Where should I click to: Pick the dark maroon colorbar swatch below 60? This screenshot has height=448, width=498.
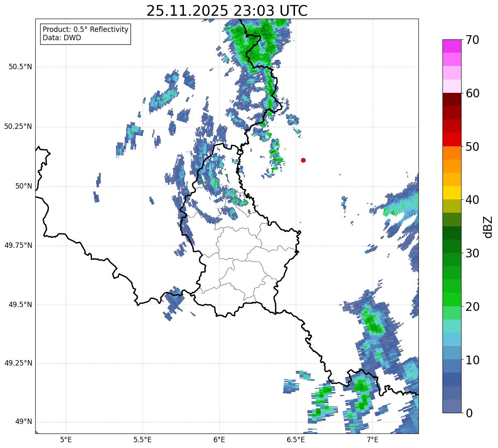pos(452,99)
